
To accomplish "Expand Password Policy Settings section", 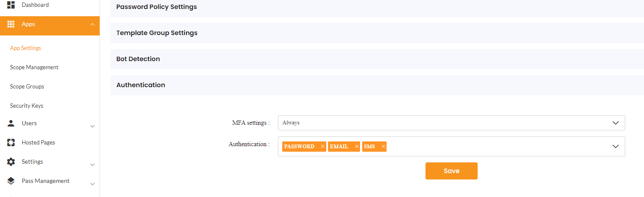I will coord(157,7).
